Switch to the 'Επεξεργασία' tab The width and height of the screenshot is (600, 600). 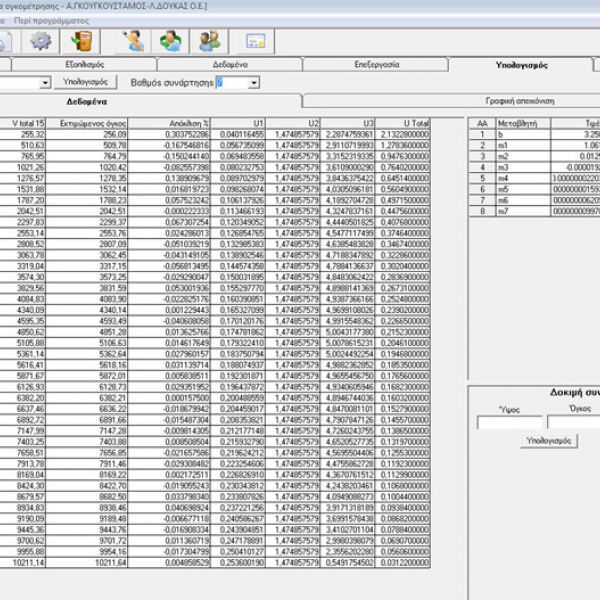pos(376,65)
